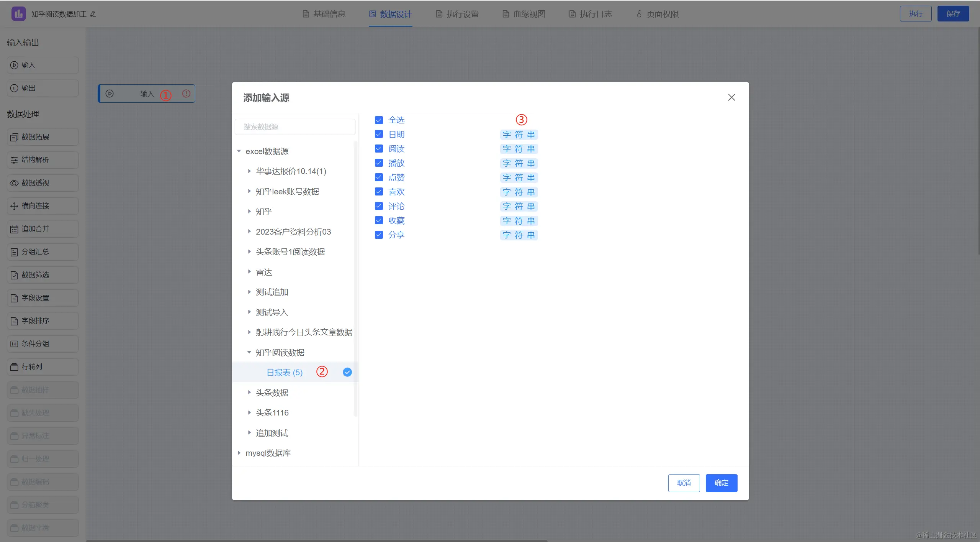Viewport: 980px width, 542px height.
Task: Click the purple chart app logo
Action: click(18, 14)
